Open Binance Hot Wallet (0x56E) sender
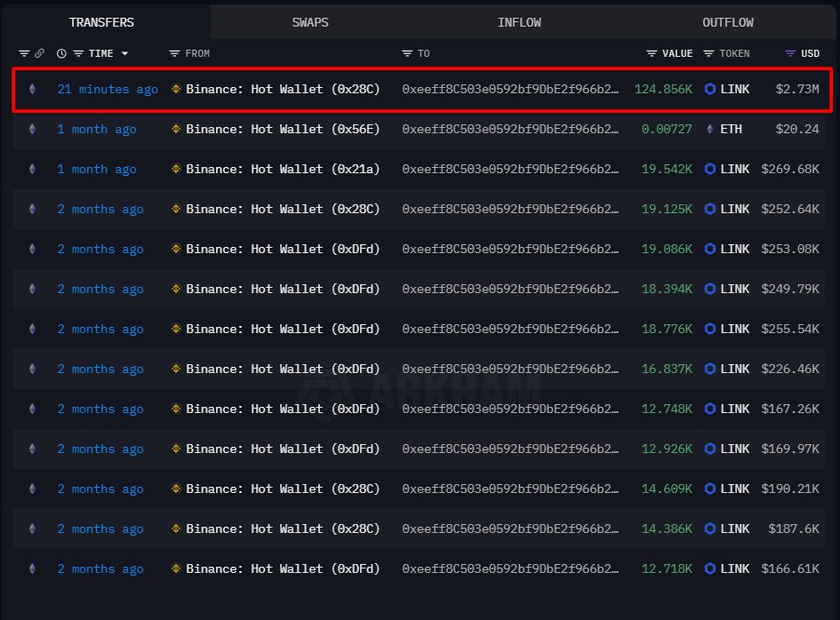Viewport: 840px width, 620px height. 283,129
